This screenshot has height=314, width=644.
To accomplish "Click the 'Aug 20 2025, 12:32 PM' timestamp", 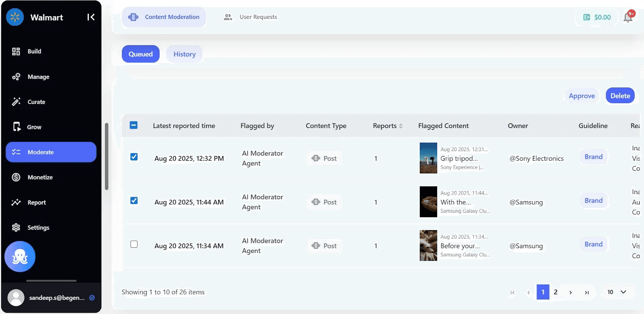I will (x=189, y=158).
